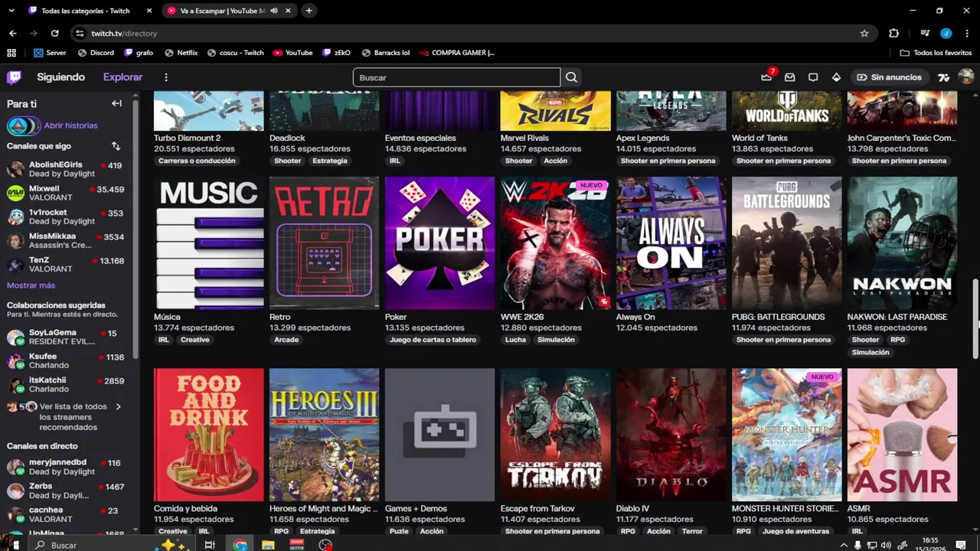Toggle the system volume icon in tray
Viewport: 980px width, 551px height.
pos(886,545)
